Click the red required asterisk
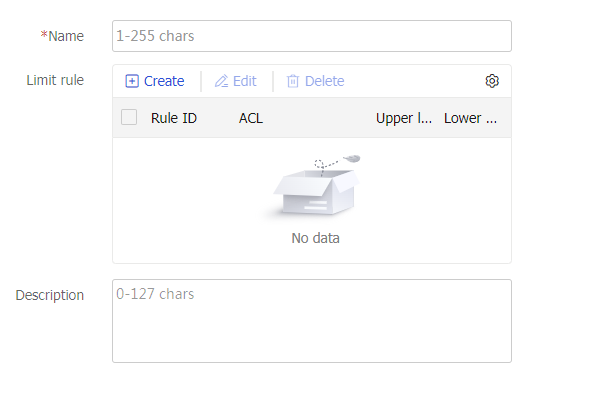Viewport: 601px width, 402px height. click(x=44, y=35)
